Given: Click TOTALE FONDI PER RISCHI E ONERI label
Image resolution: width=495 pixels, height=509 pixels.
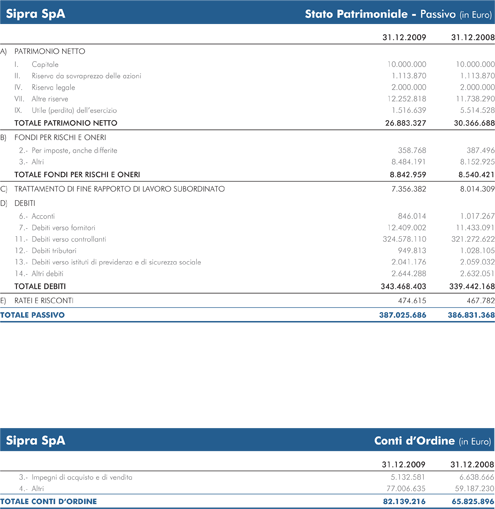Looking at the screenshot, I should (77, 175).
